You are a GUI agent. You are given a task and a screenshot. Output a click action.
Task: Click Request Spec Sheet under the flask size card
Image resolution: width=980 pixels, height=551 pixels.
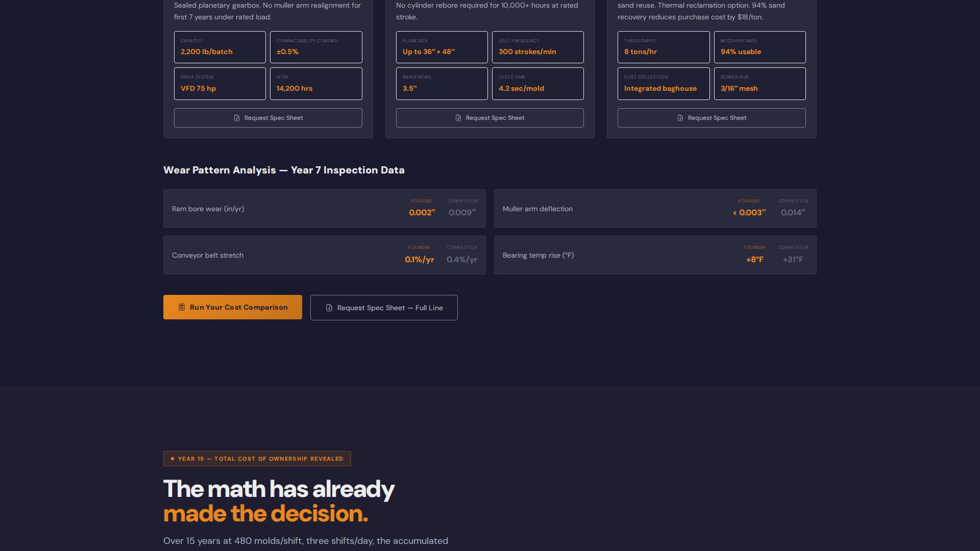[x=489, y=118]
